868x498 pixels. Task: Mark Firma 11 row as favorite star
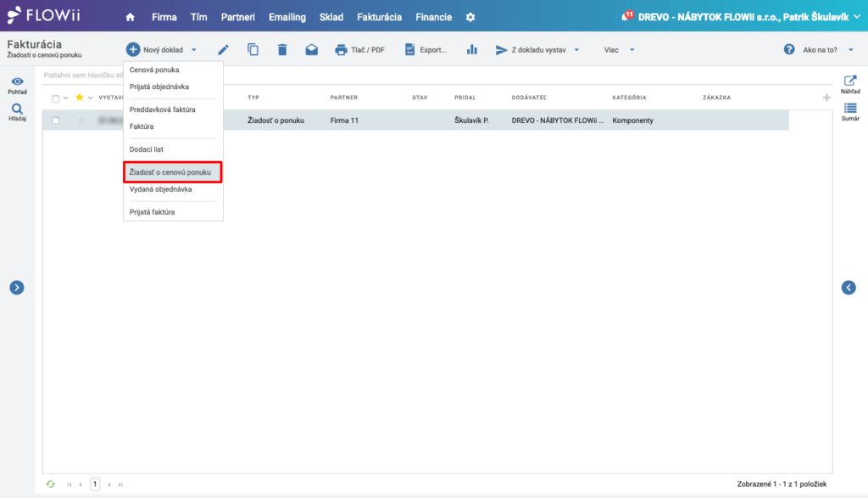82,120
